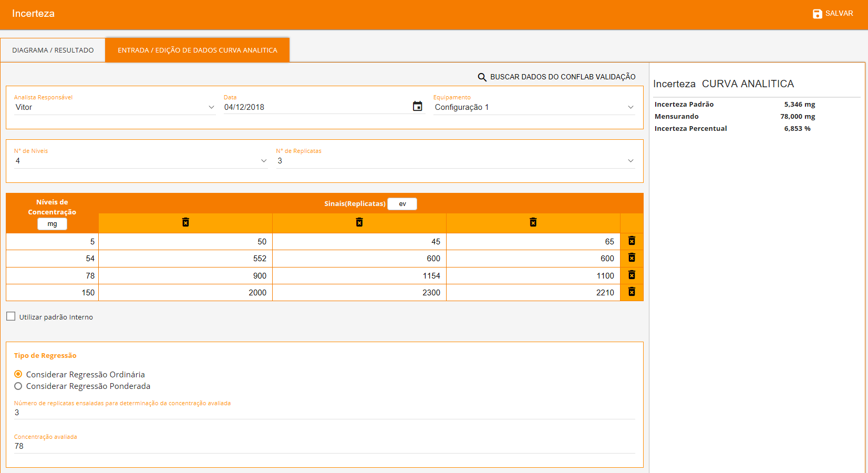Click the search magnifier icon for Conflab
The image size is (868, 473).
click(482, 77)
